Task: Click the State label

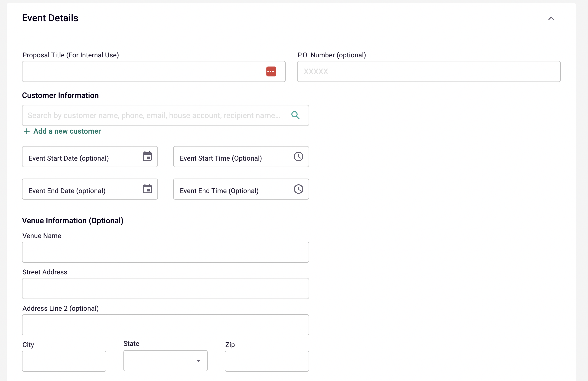Action: [x=131, y=343]
